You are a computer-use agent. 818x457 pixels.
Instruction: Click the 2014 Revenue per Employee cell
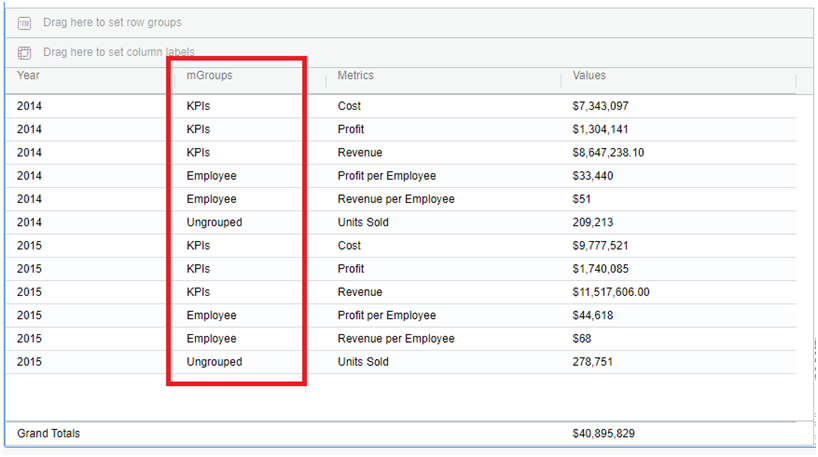[396, 199]
